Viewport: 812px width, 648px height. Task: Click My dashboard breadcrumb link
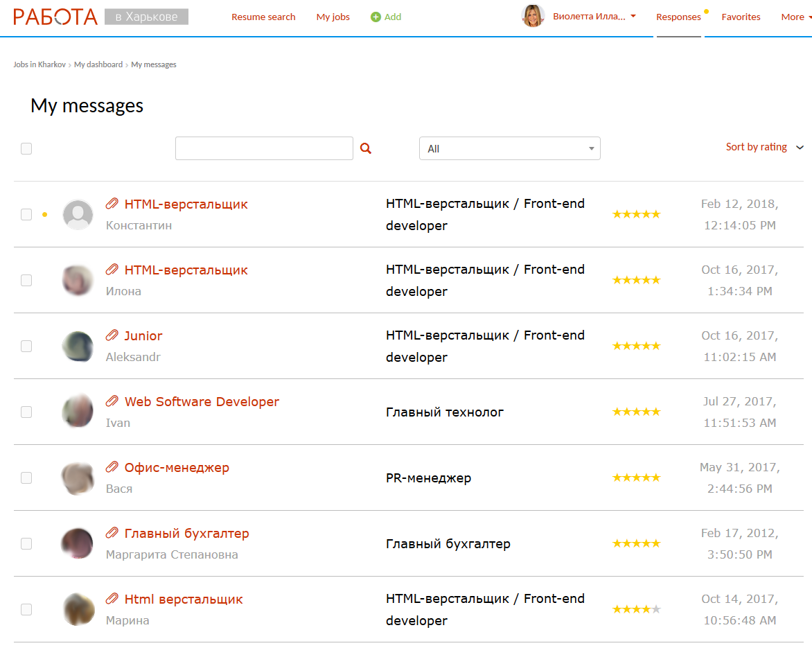98,64
